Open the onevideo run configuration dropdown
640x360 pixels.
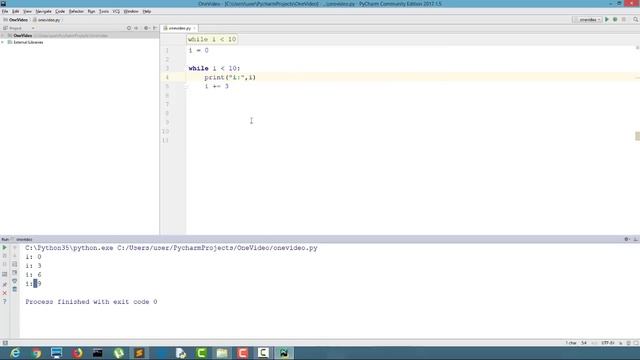[587, 20]
